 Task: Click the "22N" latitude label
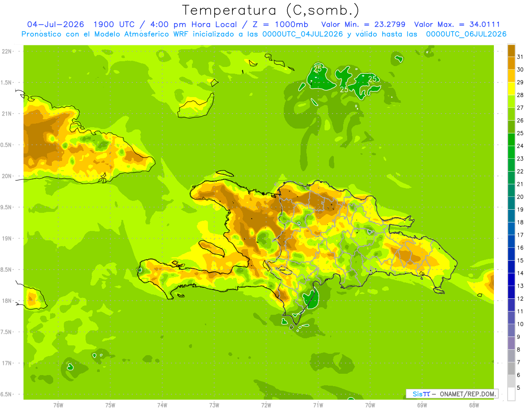pos(7,51)
